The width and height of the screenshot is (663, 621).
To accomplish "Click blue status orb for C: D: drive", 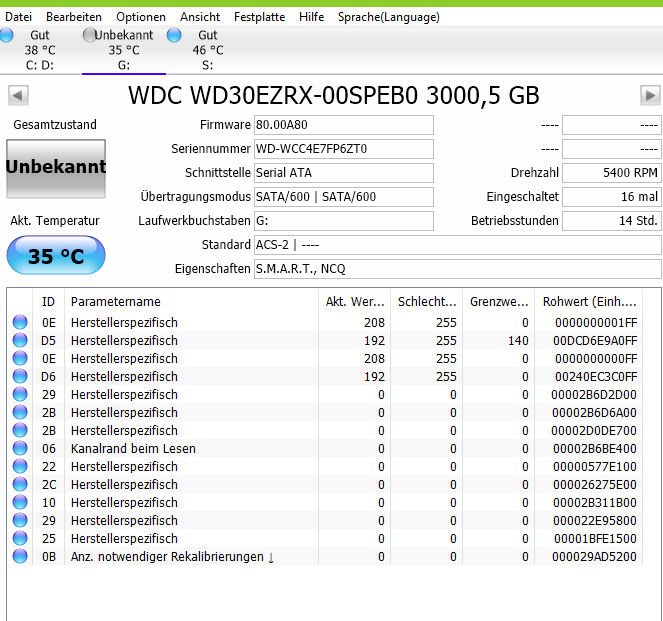I will pos(6,35).
